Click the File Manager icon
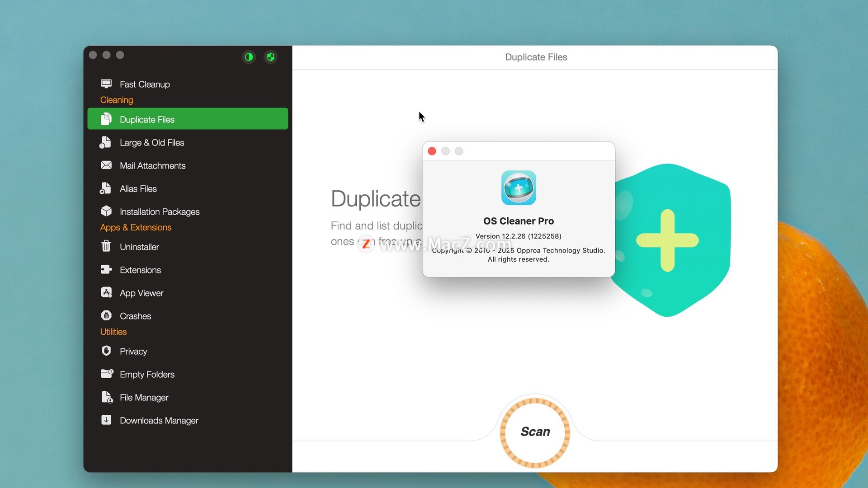Image resolution: width=868 pixels, height=488 pixels. tap(107, 397)
